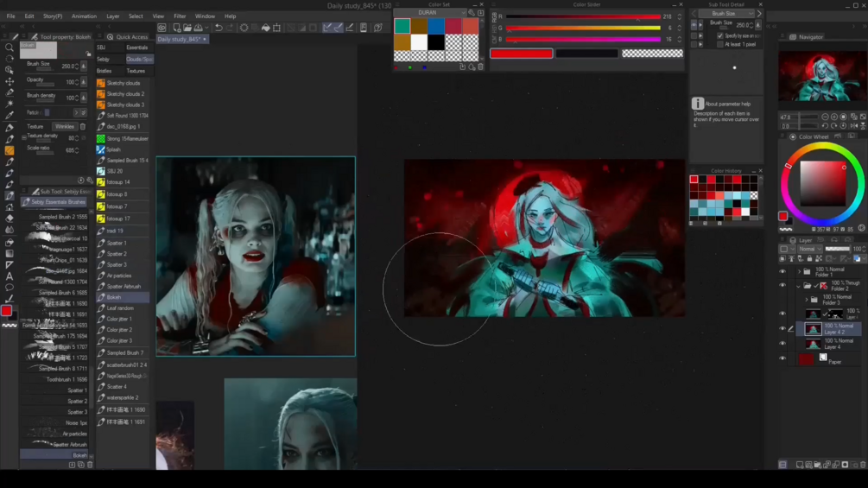Screen dimensions: 868x488
Task: Open the Animation menu
Action: click(x=84, y=16)
